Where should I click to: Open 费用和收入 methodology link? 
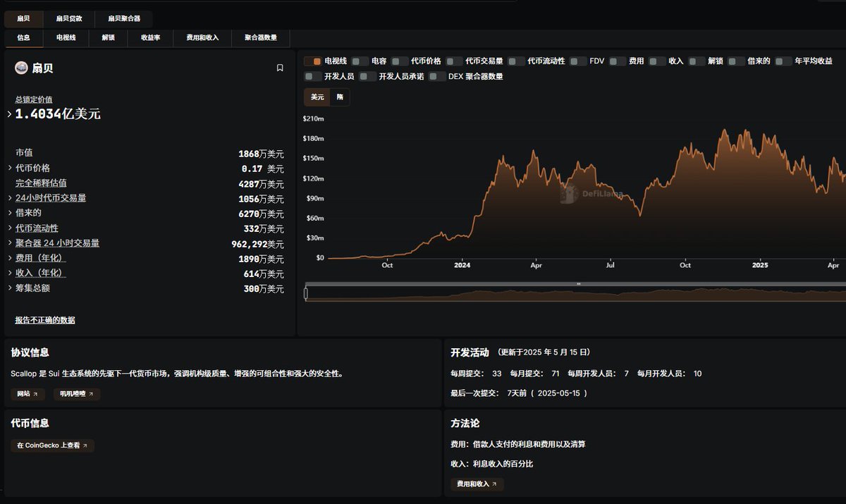pos(477,484)
